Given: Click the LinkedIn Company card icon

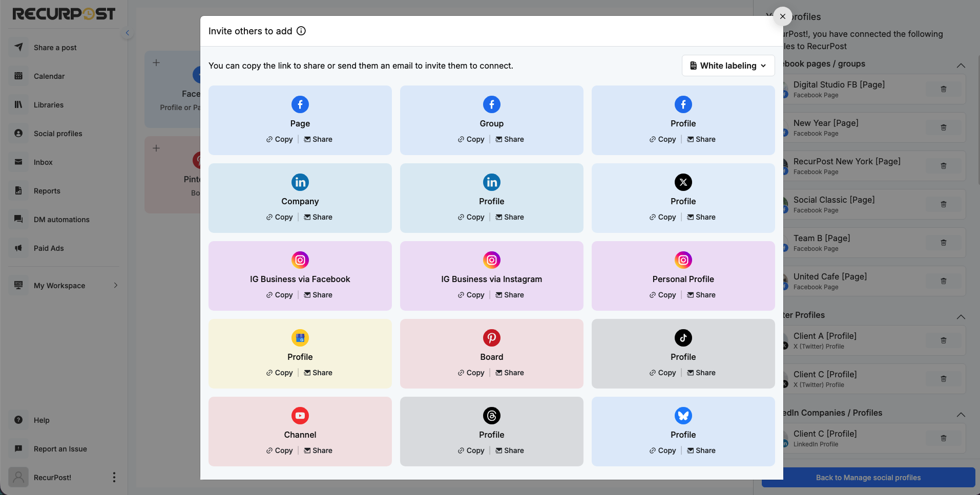Looking at the screenshot, I should pos(300,182).
